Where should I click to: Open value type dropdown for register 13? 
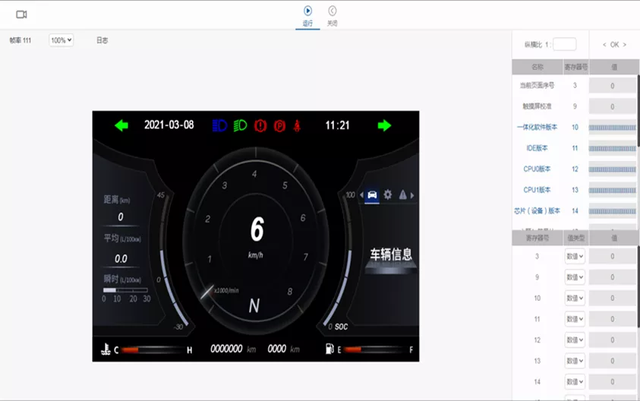tap(575, 361)
